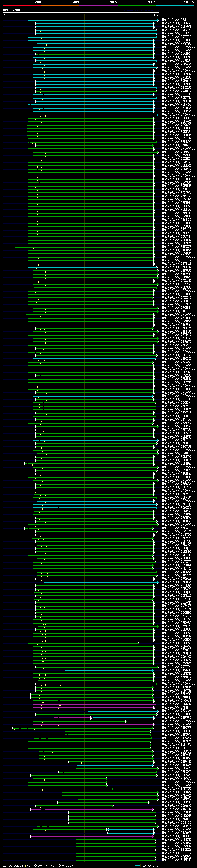This screenshot has height=868, width=197.
Task: Click the purple 60% identity legend segment
Action: click(x=98, y=6)
